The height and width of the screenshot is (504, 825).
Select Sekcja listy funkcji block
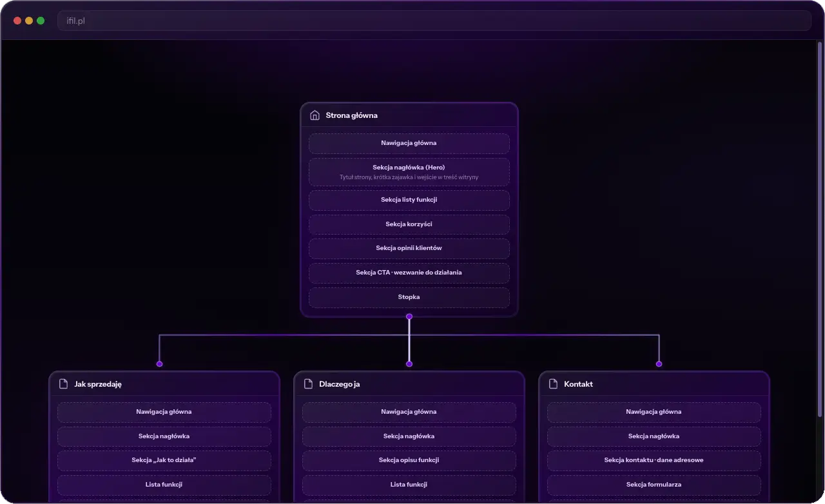click(x=409, y=200)
